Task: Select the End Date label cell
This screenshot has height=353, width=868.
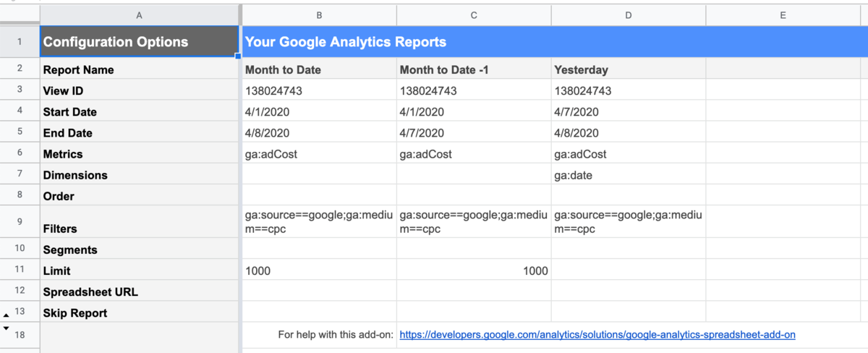Action: [x=139, y=132]
